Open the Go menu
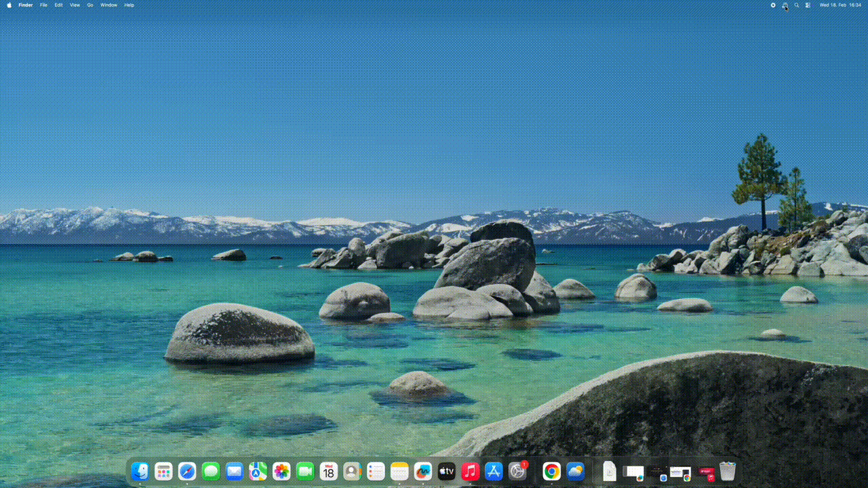The width and height of the screenshot is (868, 488). pos(90,5)
